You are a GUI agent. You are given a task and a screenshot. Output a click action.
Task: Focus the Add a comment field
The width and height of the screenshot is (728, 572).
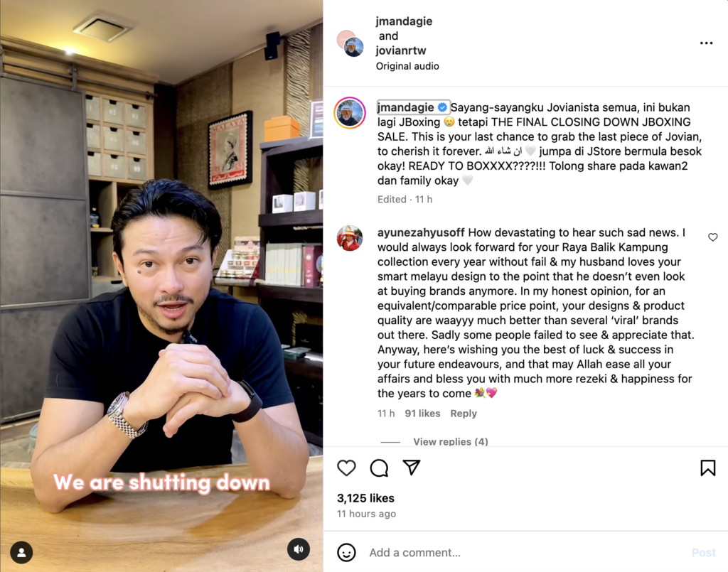(x=525, y=553)
